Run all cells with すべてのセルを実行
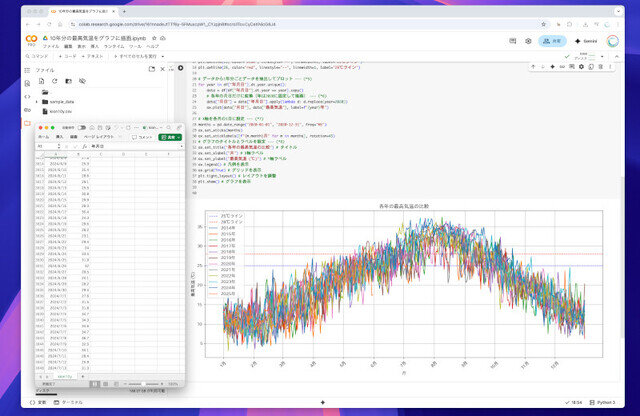 pyautogui.click(x=135, y=56)
